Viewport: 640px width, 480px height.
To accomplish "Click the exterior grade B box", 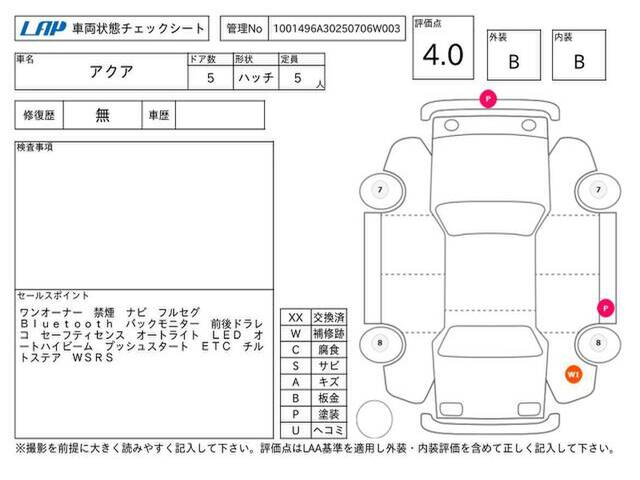I will pyautogui.click(x=514, y=55).
